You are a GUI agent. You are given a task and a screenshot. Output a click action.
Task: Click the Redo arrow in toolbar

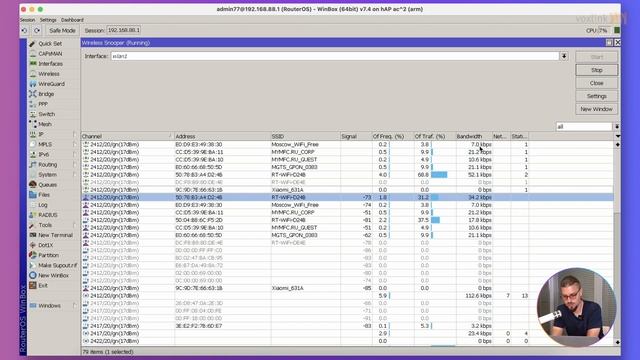(37, 31)
